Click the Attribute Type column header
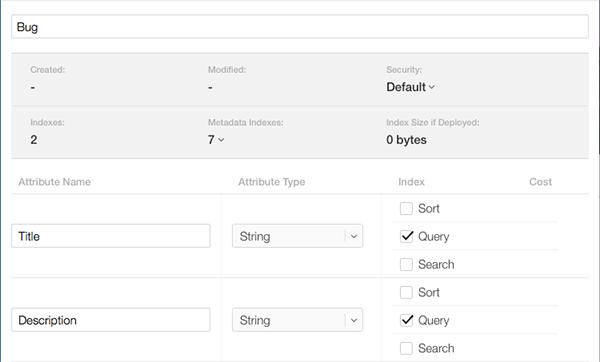 click(271, 182)
